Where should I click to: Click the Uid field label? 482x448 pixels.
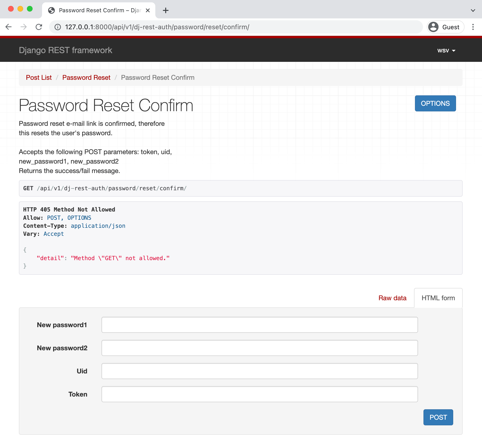tap(82, 371)
